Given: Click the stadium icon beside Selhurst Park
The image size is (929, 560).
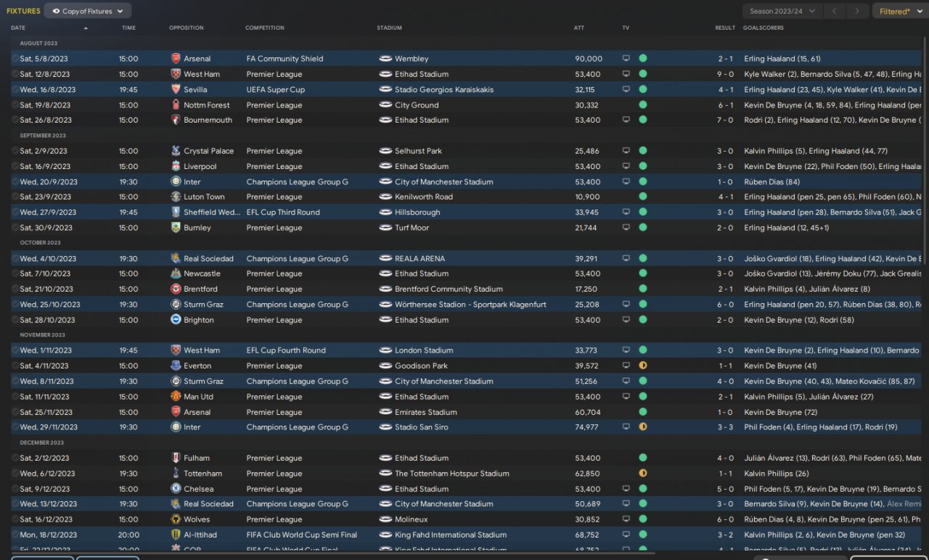Looking at the screenshot, I should pos(385,151).
